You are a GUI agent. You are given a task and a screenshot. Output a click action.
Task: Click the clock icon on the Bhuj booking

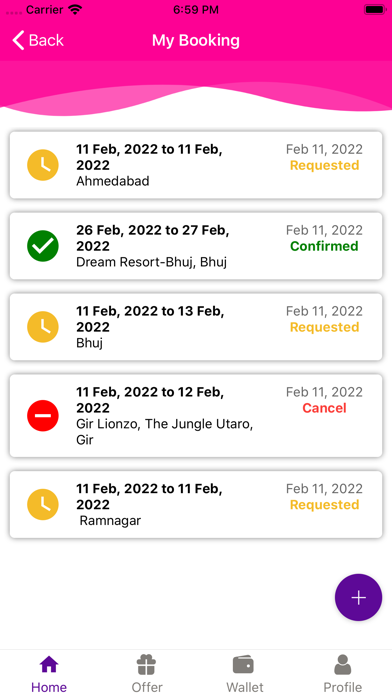click(x=43, y=327)
